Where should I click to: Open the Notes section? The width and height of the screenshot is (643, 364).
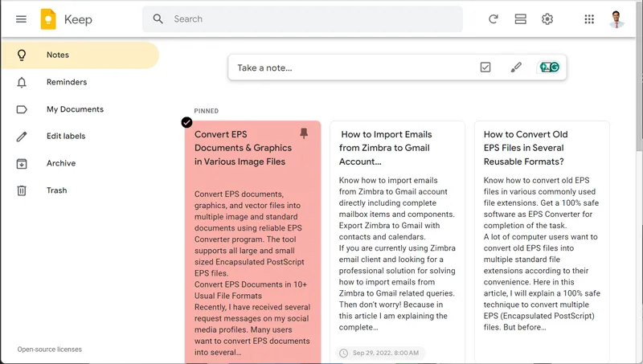(x=58, y=55)
